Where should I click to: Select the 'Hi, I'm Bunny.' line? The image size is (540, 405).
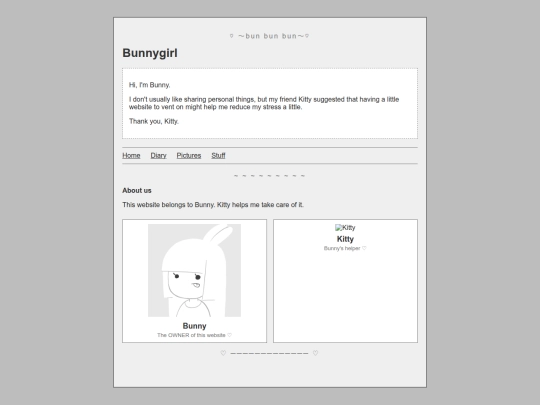(149, 85)
